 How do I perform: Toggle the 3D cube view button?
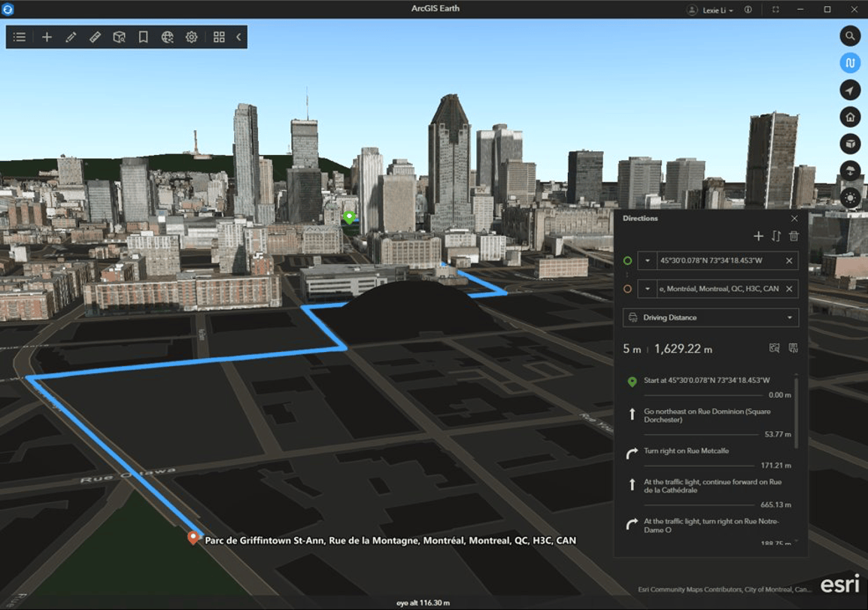(x=850, y=144)
